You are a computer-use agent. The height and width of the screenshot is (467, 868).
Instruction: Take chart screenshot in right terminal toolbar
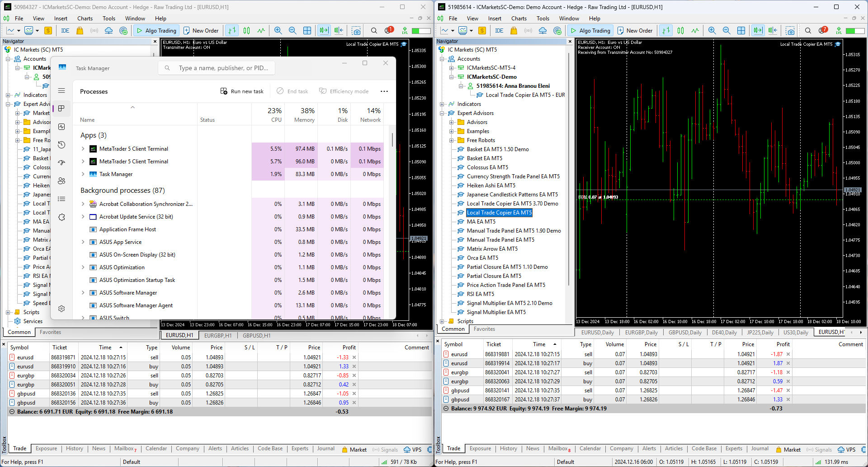click(791, 31)
